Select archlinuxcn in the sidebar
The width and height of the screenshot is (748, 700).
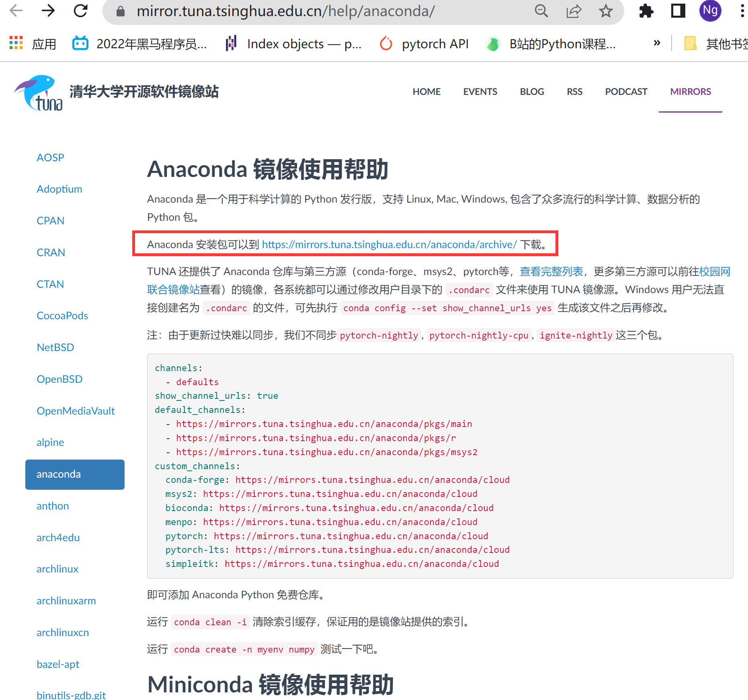pos(63,632)
